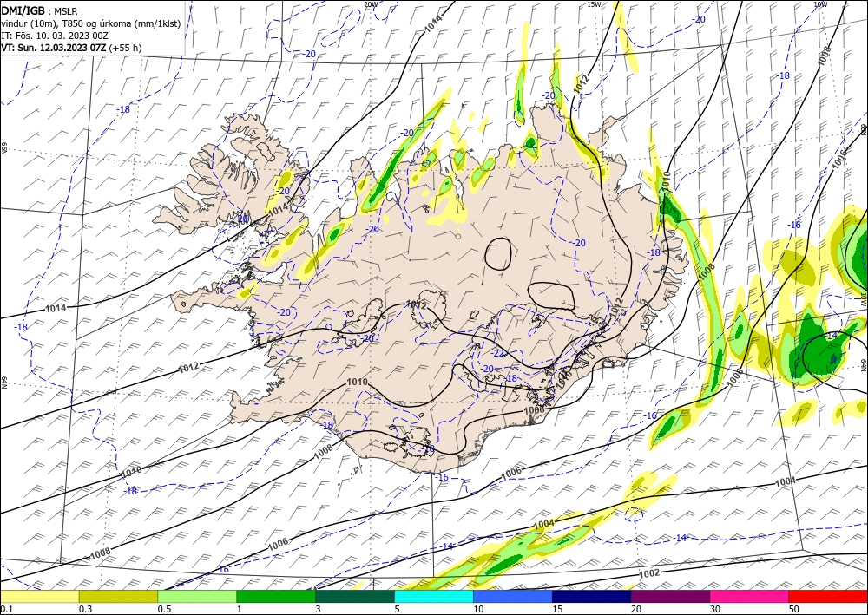Viewport: 868px width, 615px height.
Task: Click the "3" legend value label
Action: click(319, 609)
